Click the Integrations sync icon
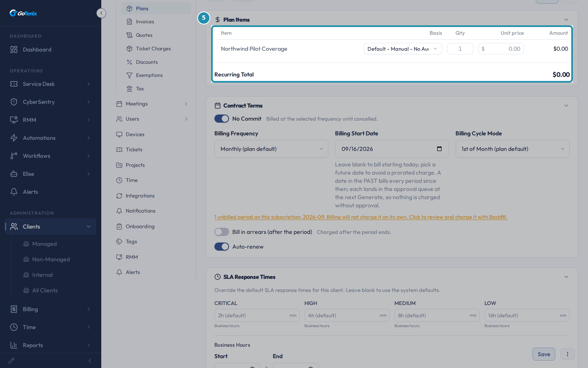The width and height of the screenshot is (588, 368). pyautogui.click(x=119, y=196)
